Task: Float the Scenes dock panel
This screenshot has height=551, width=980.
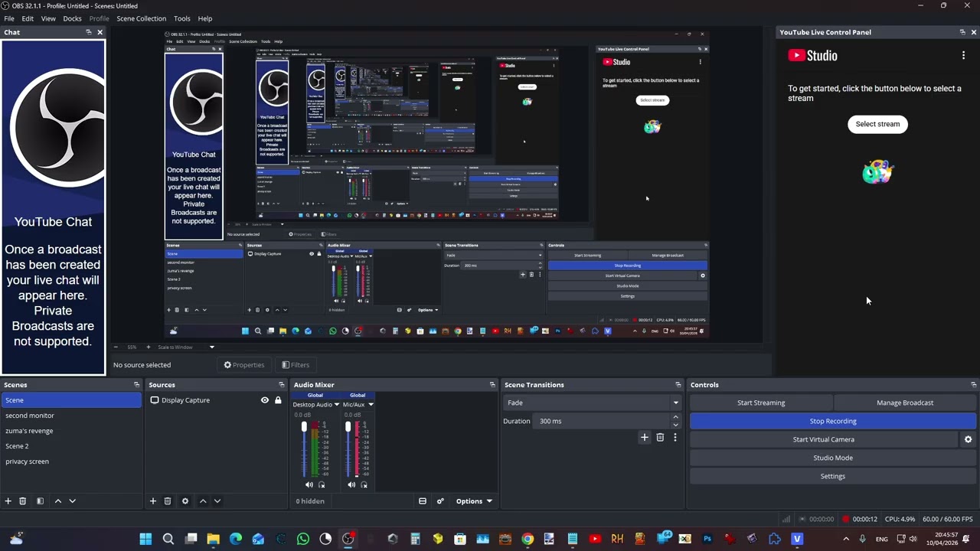Action: pyautogui.click(x=137, y=385)
